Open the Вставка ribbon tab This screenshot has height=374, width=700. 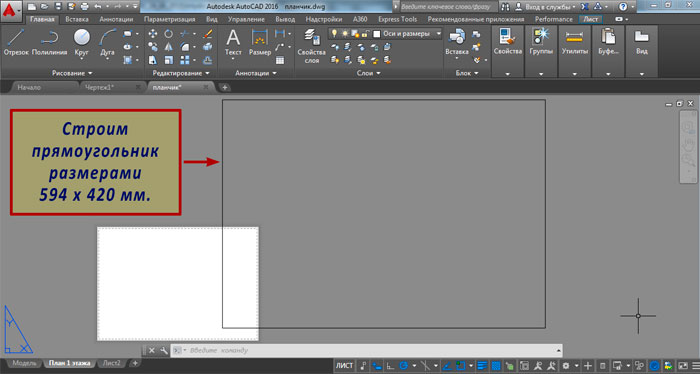click(77, 19)
